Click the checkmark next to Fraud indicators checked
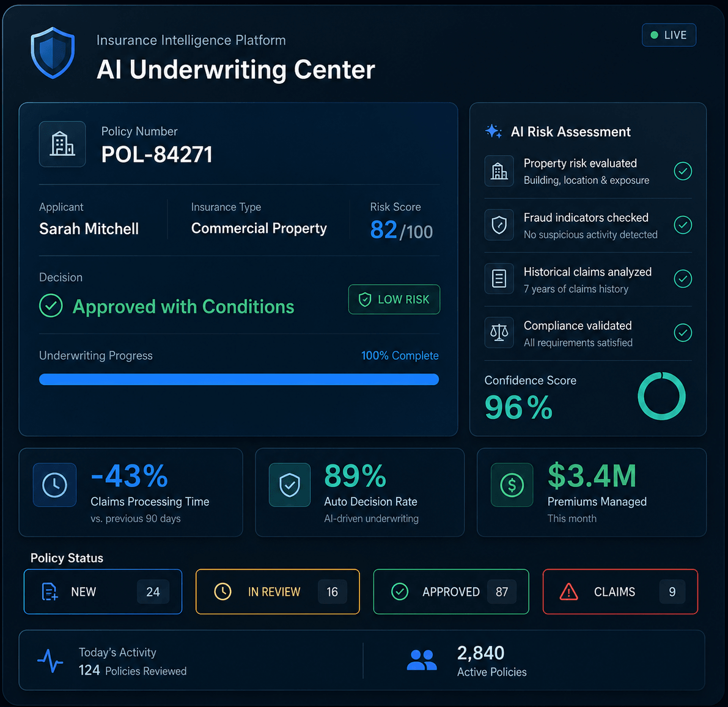 pos(683,225)
